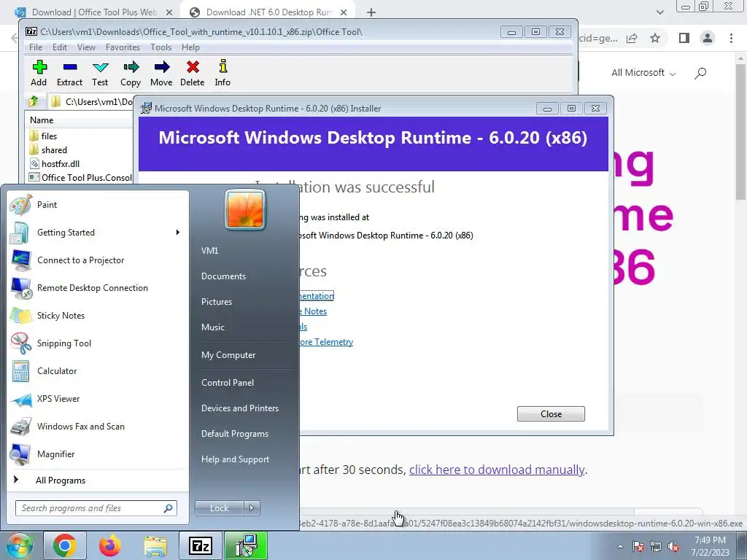The height and width of the screenshot is (560, 747).
Task: Click the network icon in system tray
Action: 656,546
